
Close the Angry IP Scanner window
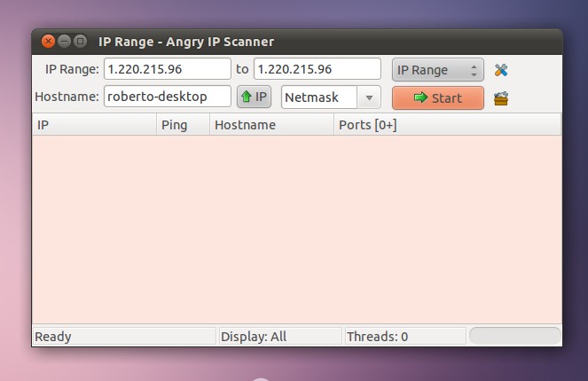[x=48, y=42]
